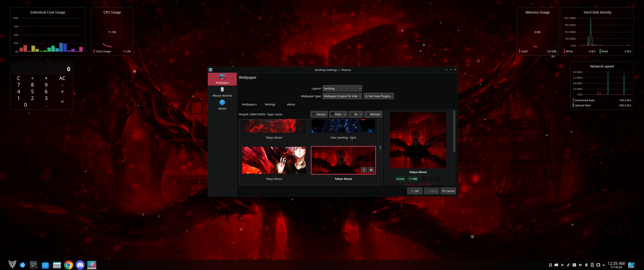
Task: Open wallpaper folder via folder icon in preview panel
Action: [438, 179]
